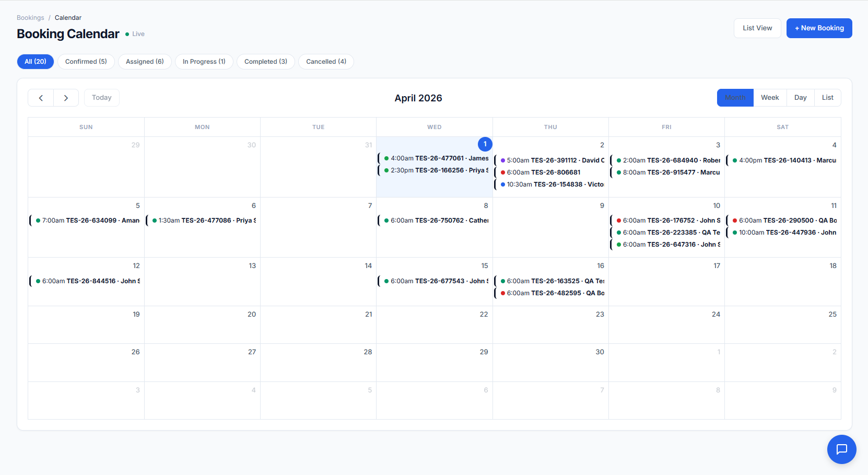Open the Bookings breadcrumb link

30,17
